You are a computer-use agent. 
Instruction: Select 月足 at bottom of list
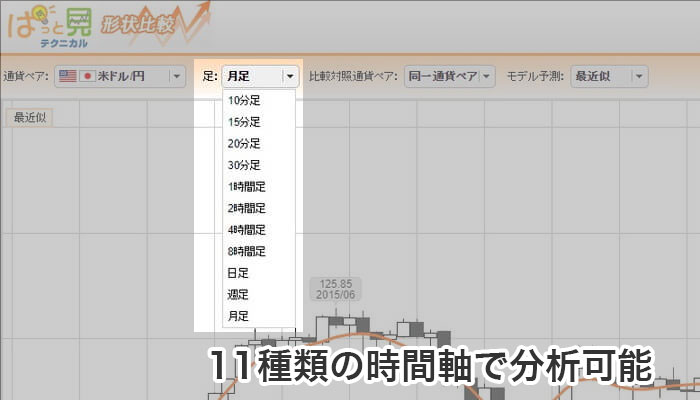pyautogui.click(x=258, y=316)
